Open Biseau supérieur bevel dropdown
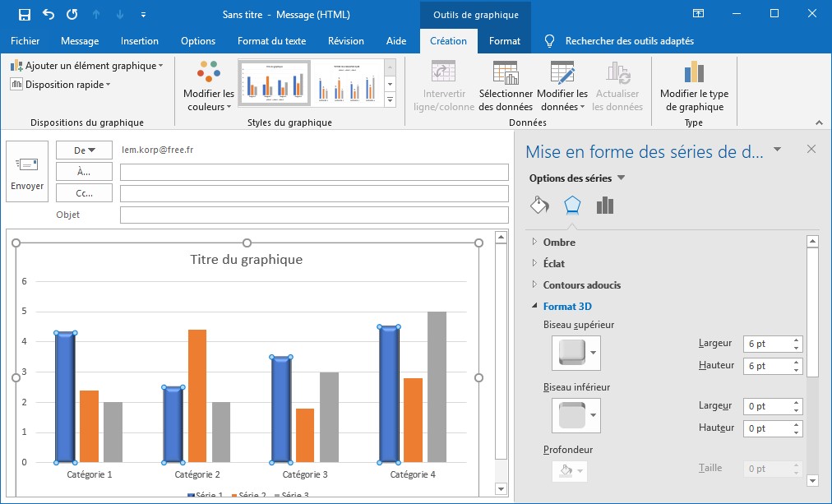This screenshot has height=504, width=832. coord(594,353)
